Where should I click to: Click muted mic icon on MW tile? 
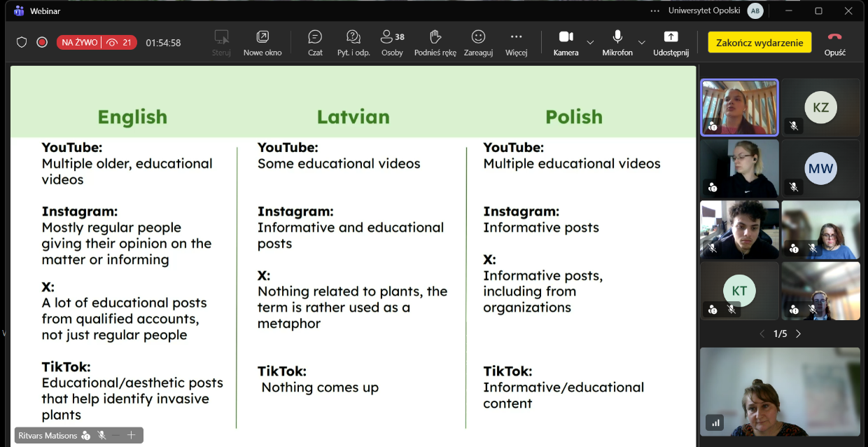(x=794, y=187)
